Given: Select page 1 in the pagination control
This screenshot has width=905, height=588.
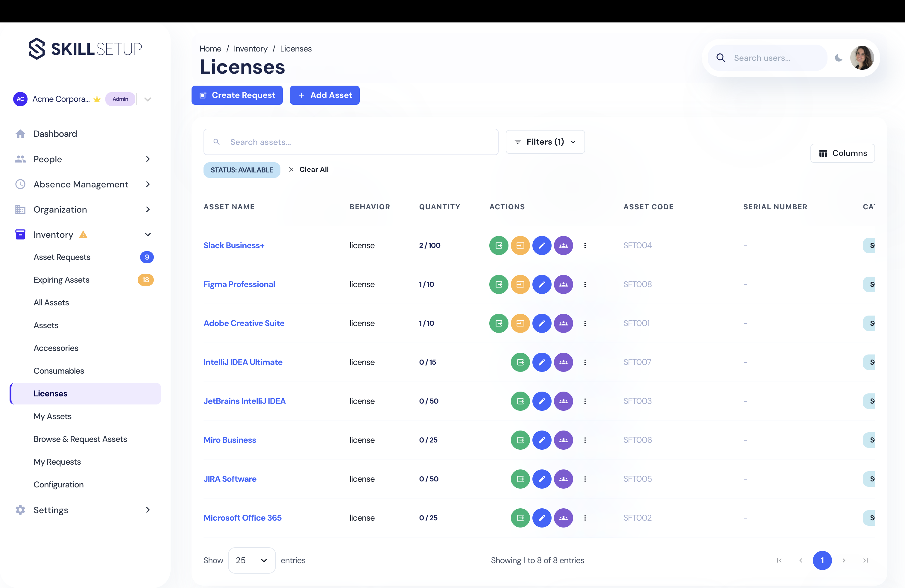Looking at the screenshot, I should point(822,560).
